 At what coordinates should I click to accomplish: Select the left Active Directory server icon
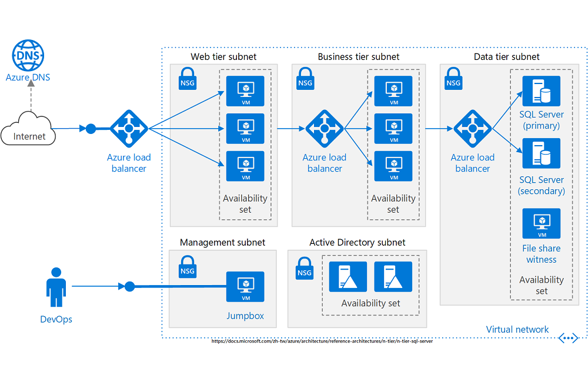[348, 277]
